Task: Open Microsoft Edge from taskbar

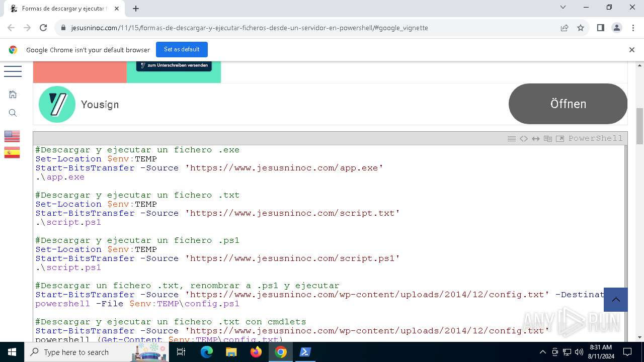Action: [207, 352]
